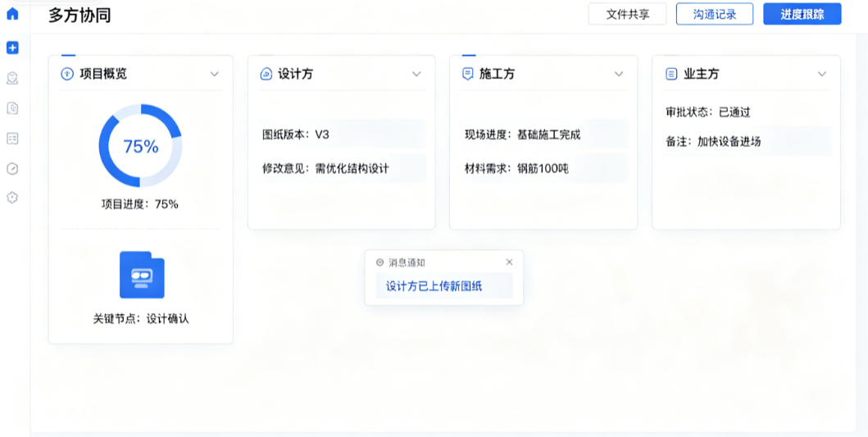The image size is (868, 437).
Task: Click the 设计方 card header icon
Action: 266,74
